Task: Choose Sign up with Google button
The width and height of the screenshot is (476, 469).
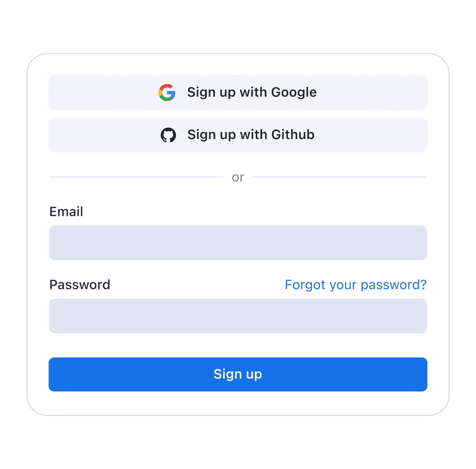Action: click(x=238, y=93)
